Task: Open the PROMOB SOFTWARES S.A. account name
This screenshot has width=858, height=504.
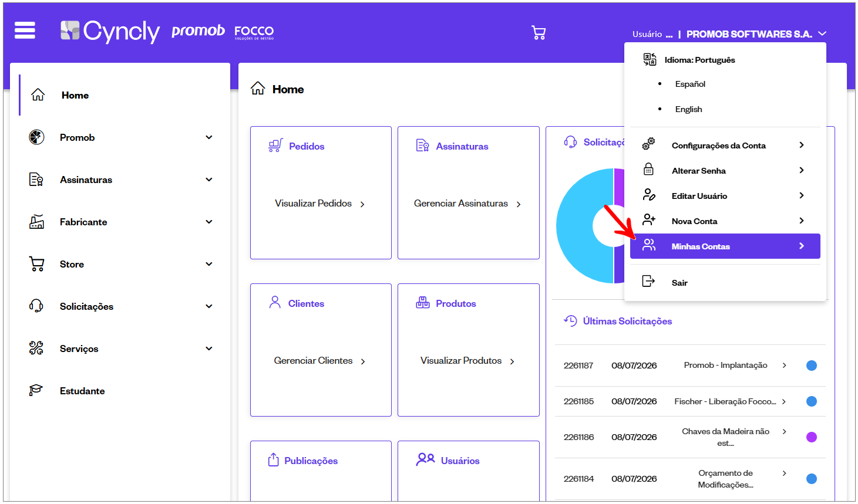Action: (749, 34)
